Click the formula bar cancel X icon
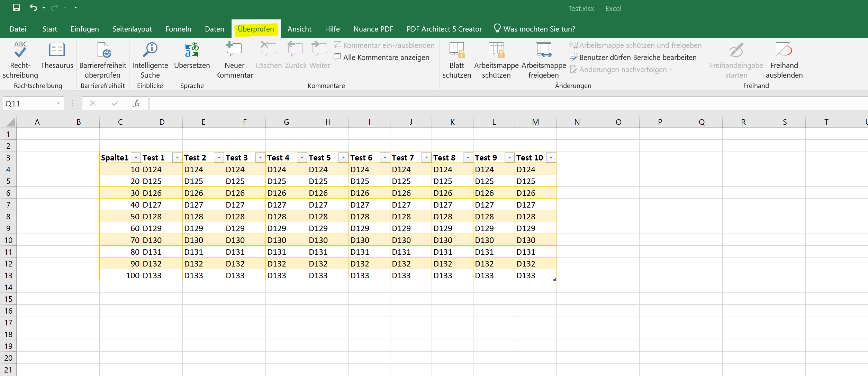868x376 pixels. [x=93, y=103]
